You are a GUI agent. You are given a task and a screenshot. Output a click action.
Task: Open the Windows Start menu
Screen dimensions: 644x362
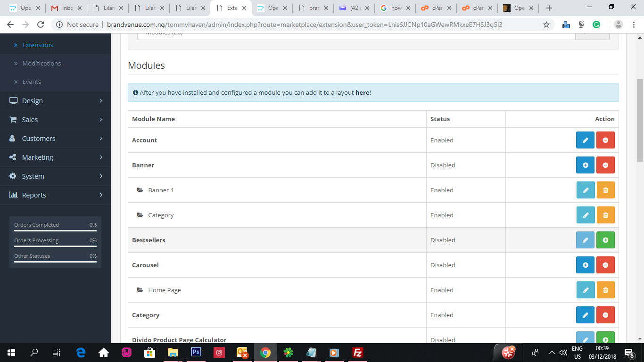[x=11, y=352]
